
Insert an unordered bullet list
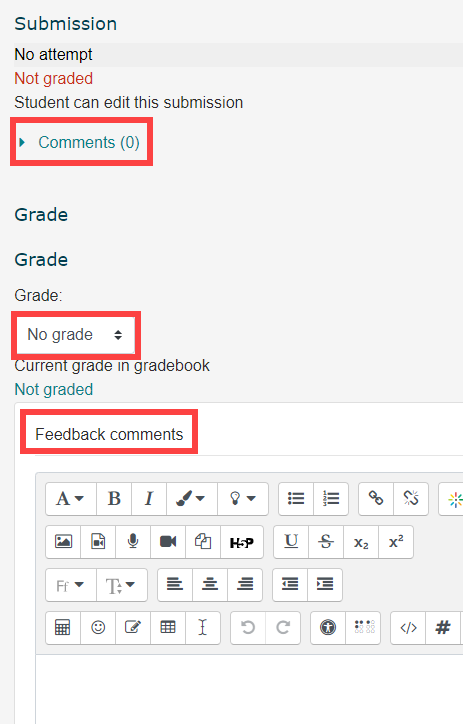(296, 499)
